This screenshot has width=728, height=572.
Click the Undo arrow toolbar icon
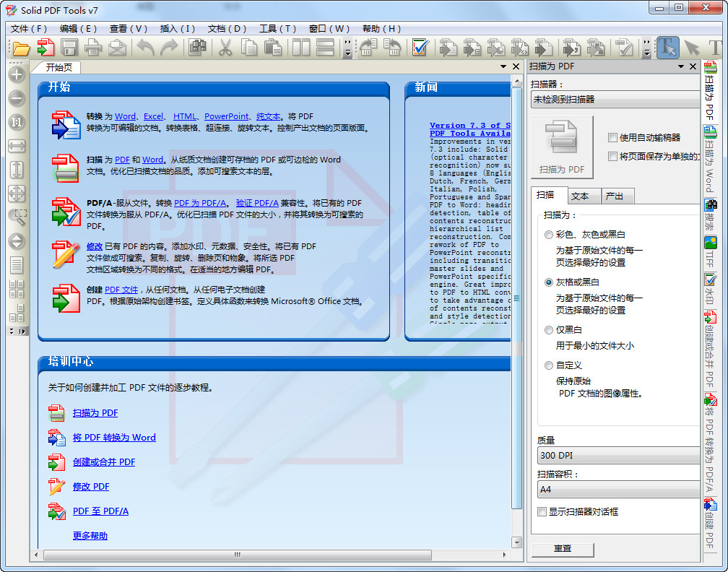coord(145,48)
